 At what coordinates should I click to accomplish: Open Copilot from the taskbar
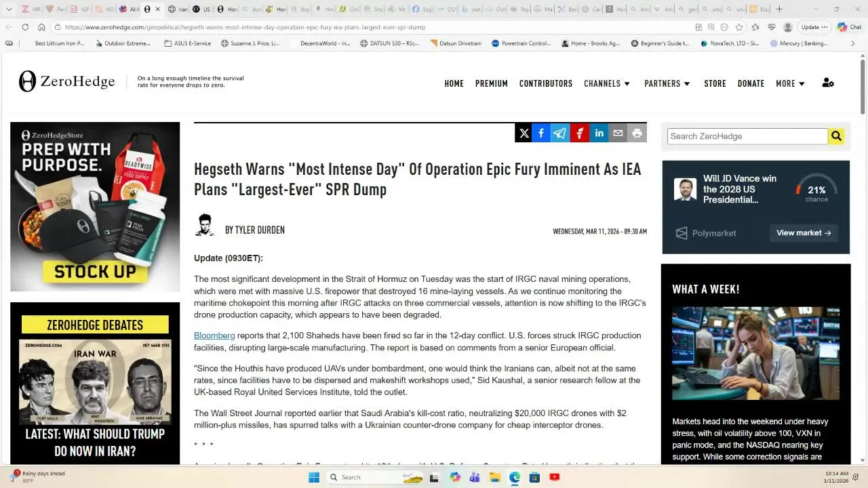coord(455,477)
